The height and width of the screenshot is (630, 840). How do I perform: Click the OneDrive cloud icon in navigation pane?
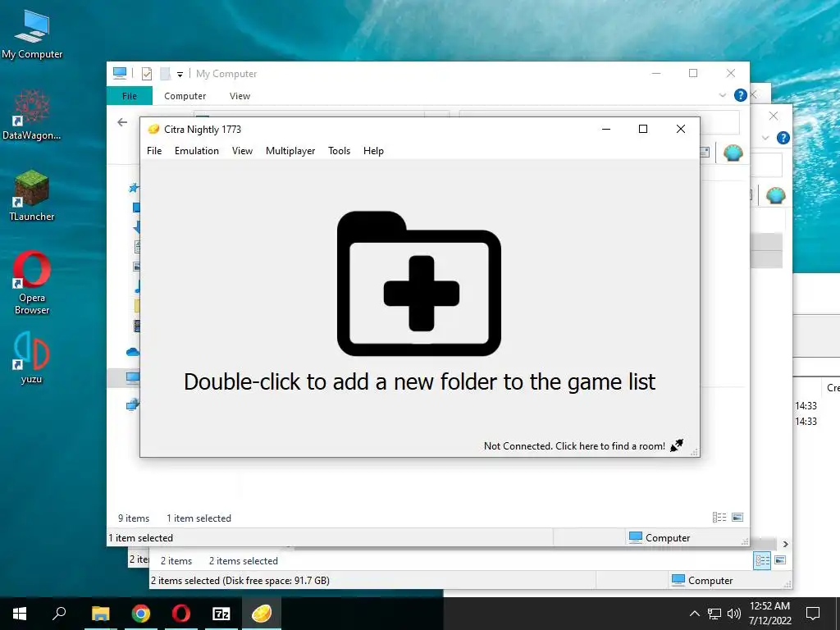133,352
